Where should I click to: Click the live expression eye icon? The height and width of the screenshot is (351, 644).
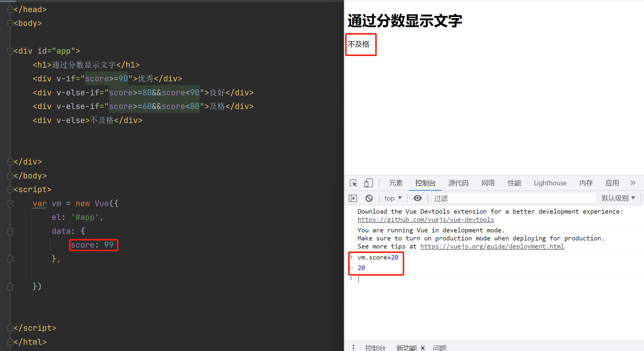pyautogui.click(x=417, y=198)
